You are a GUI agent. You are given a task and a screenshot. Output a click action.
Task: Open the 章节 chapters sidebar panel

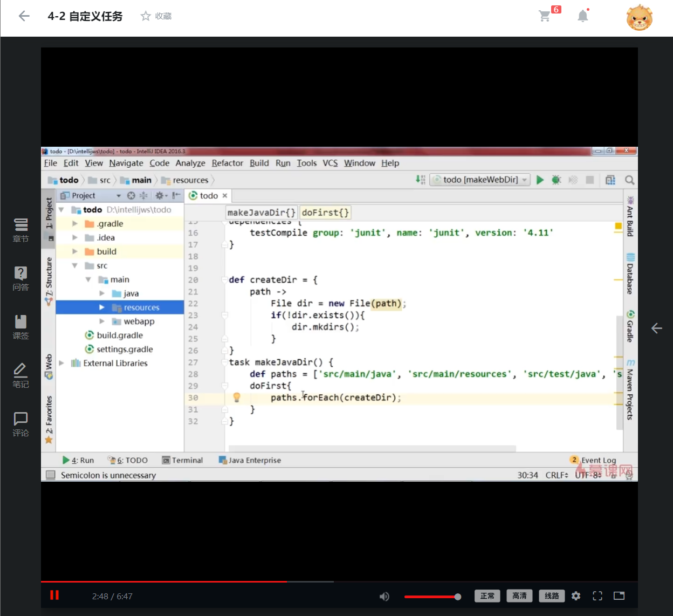20,230
